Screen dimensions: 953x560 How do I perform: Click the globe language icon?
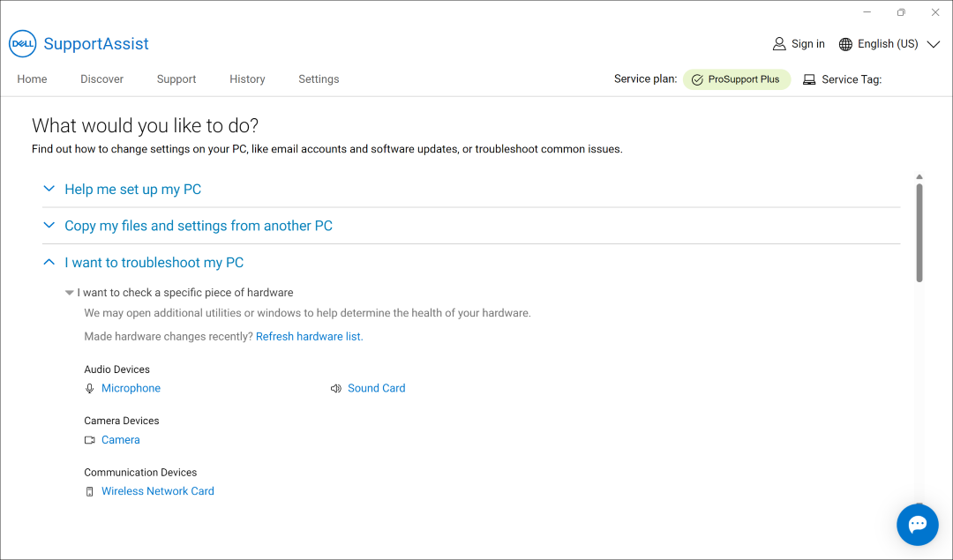[844, 43]
